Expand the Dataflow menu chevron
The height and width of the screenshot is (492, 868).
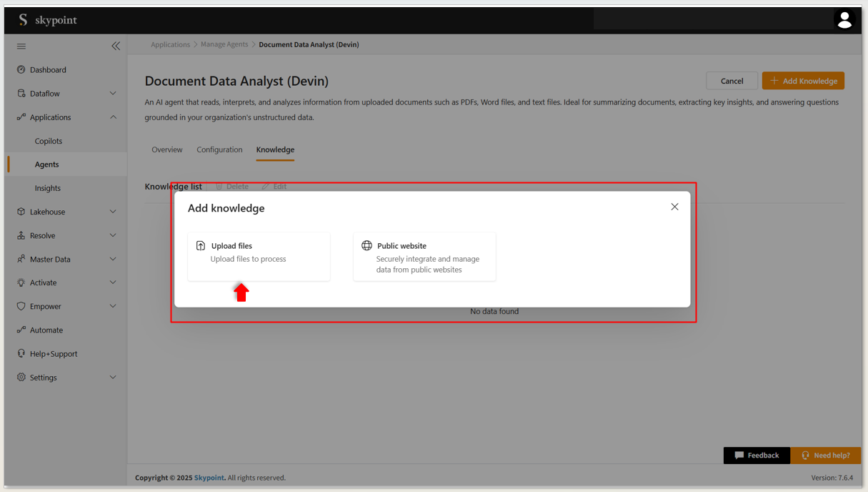coord(113,93)
